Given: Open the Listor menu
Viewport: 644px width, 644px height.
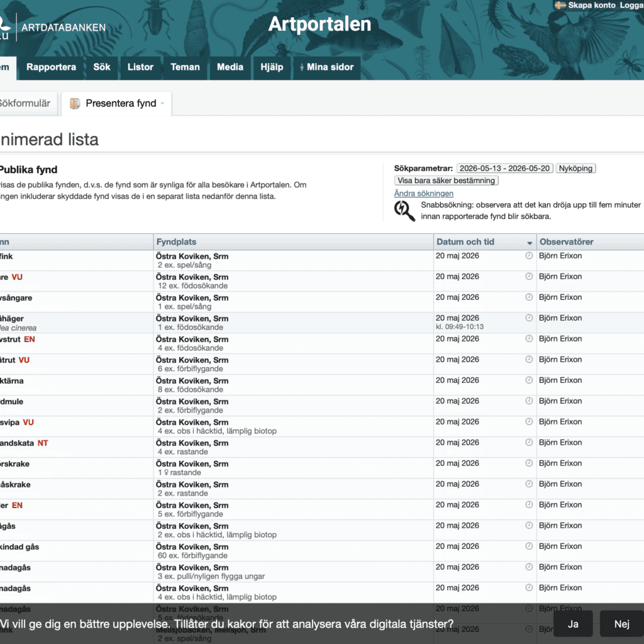Looking at the screenshot, I should (x=140, y=67).
